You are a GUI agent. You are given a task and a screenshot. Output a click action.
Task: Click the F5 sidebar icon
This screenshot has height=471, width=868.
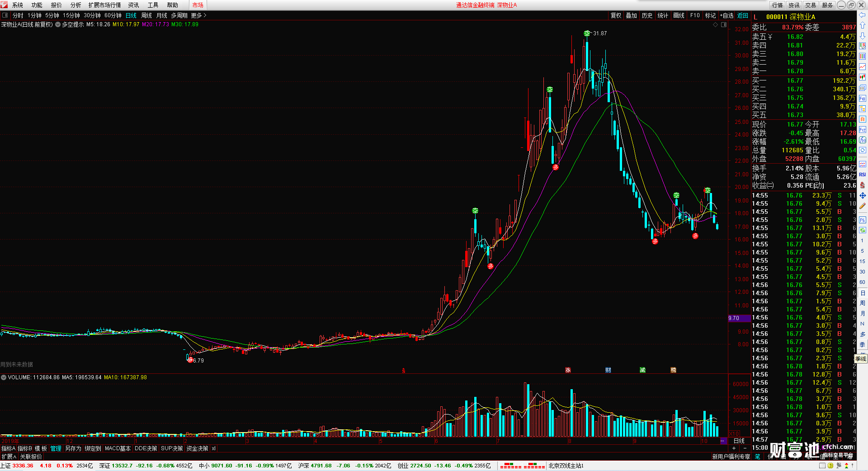pos(862,220)
